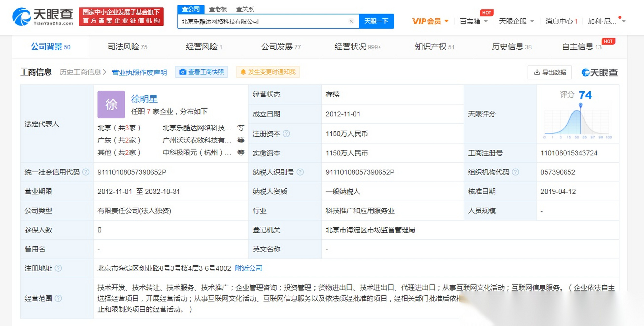Open 历史工商信息 link
Image resolution: width=644 pixels, height=326 pixels.
(x=83, y=72)
